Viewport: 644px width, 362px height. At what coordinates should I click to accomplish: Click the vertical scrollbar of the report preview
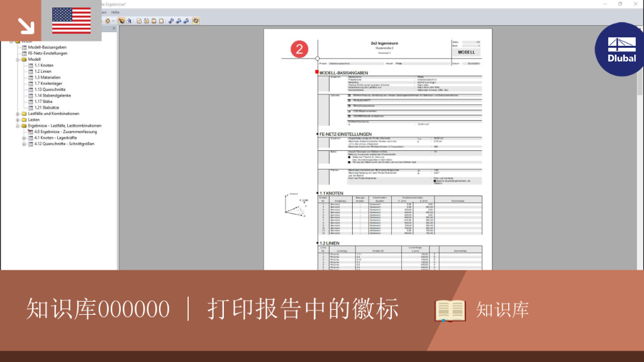point(640,148)
